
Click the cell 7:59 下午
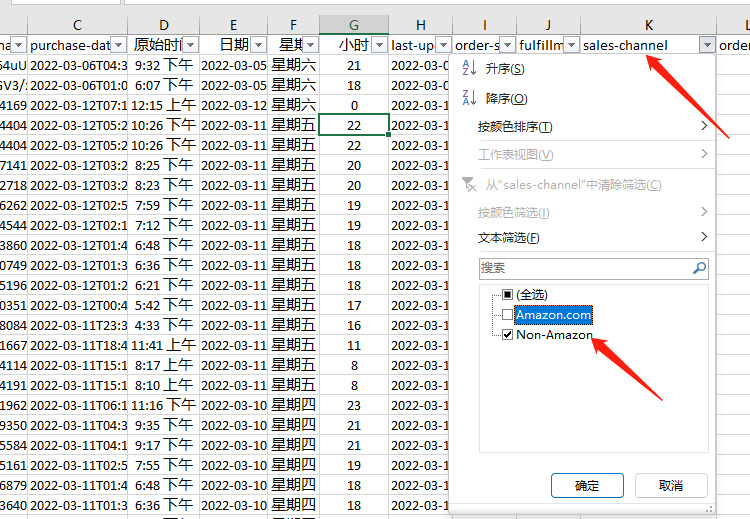164,205
